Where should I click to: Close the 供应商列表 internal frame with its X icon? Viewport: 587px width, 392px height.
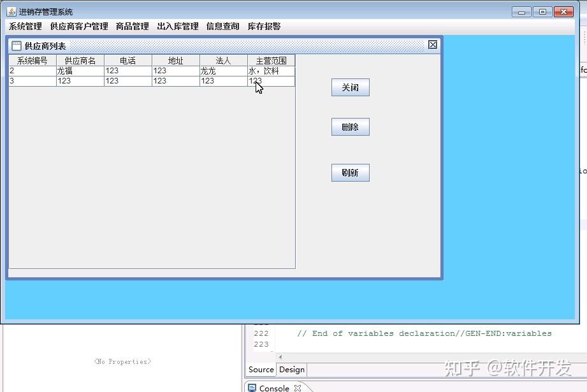(433, 45)
